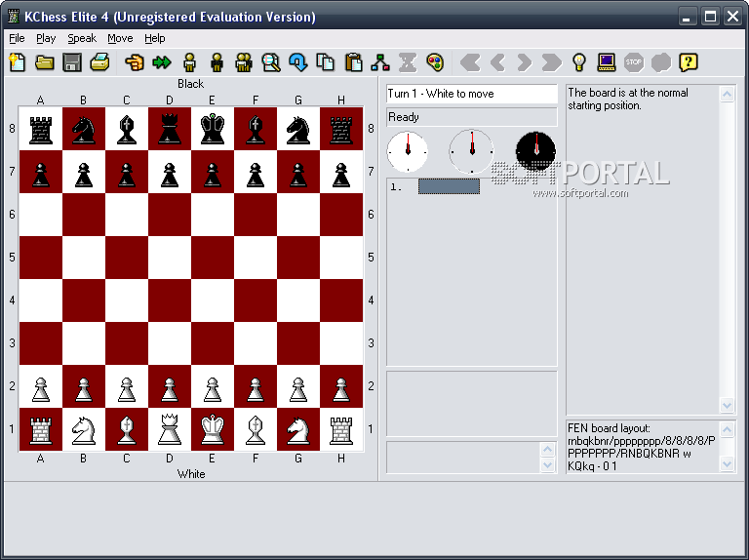This screenshot has width=749, height=560.
Task: Select the white rook on H1
Action: 341,429
